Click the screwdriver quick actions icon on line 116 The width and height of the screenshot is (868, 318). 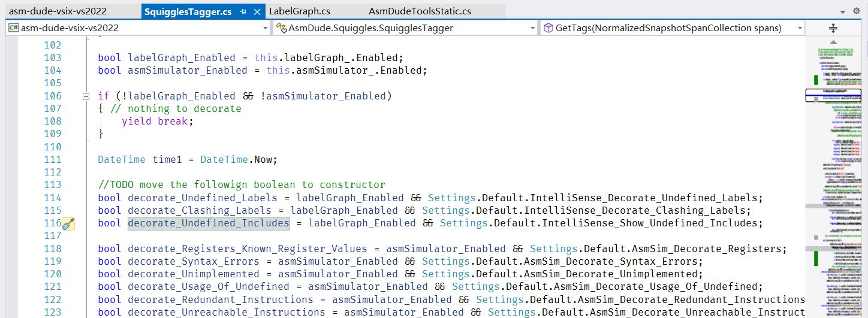(68, 223)
